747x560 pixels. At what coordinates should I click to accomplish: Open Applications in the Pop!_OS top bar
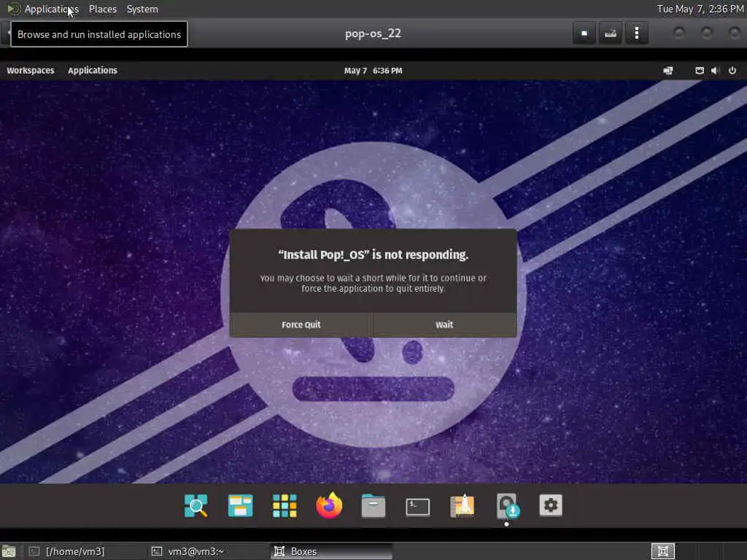(x=93, y=71)
